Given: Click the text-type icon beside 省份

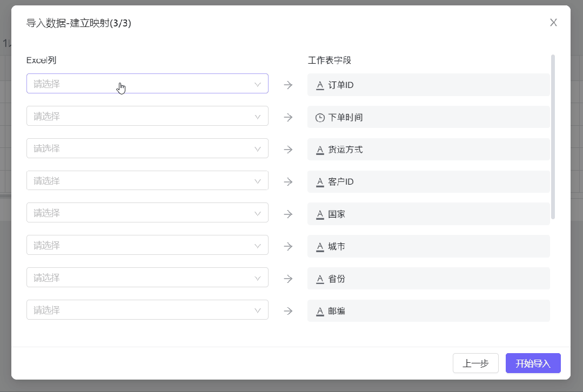Looking at the screenshot, I should tap(320, 279).
